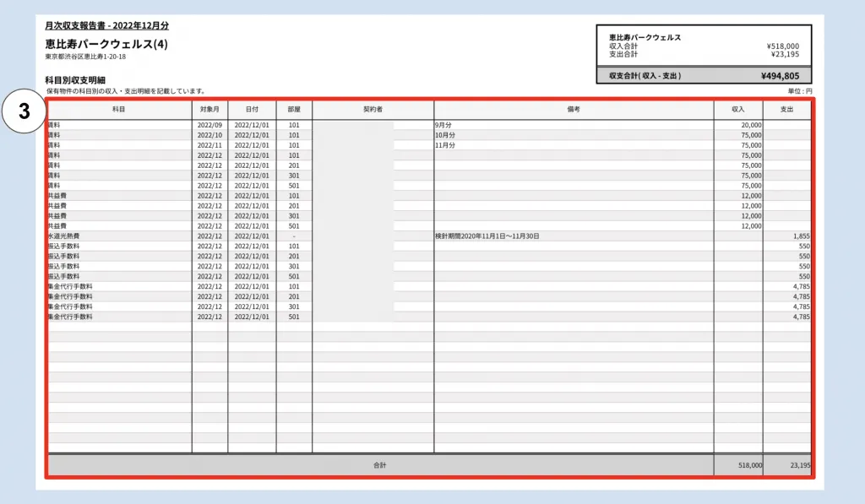
Task: Click the room dash cell in 水道光熱費 row
Action: pyautogui.click(x=294, y=236)
